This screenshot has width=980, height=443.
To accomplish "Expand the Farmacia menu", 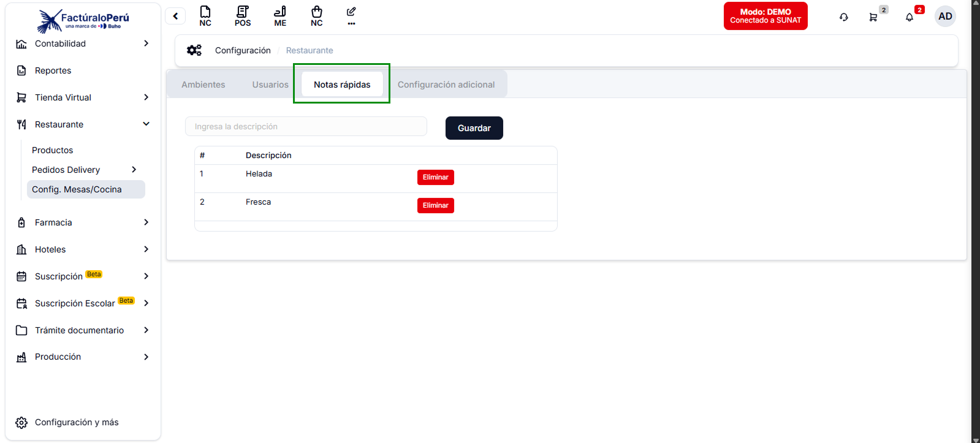I will [83, 222].
